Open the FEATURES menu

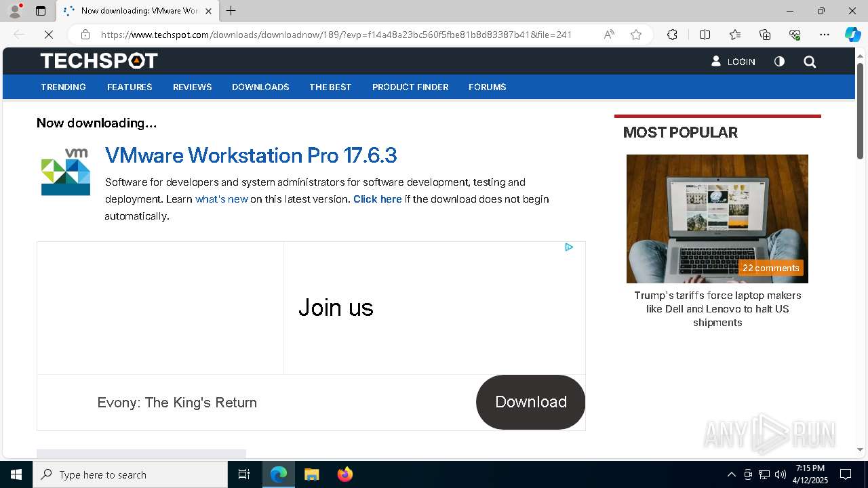[x=130, y=87]
